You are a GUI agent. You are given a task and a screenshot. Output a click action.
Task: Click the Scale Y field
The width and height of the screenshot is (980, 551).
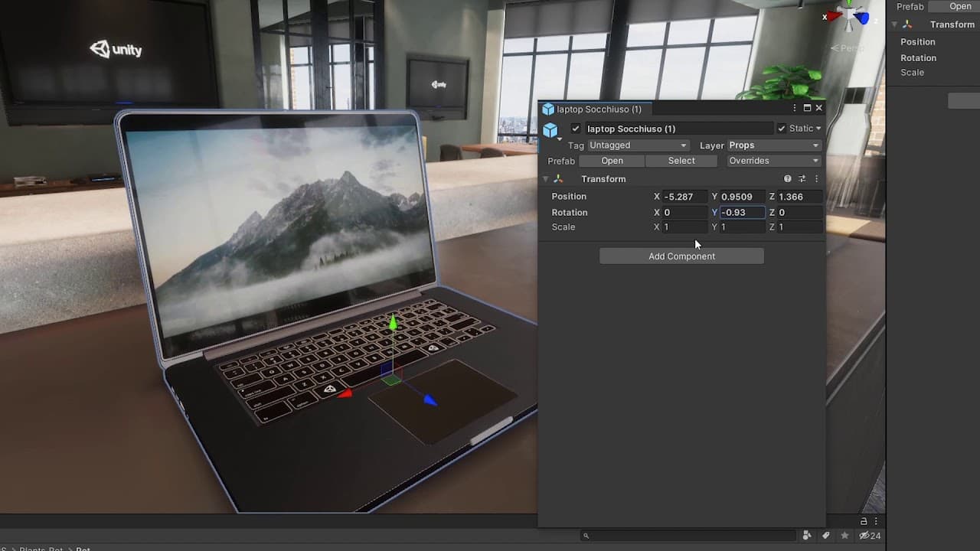[742, 227]
